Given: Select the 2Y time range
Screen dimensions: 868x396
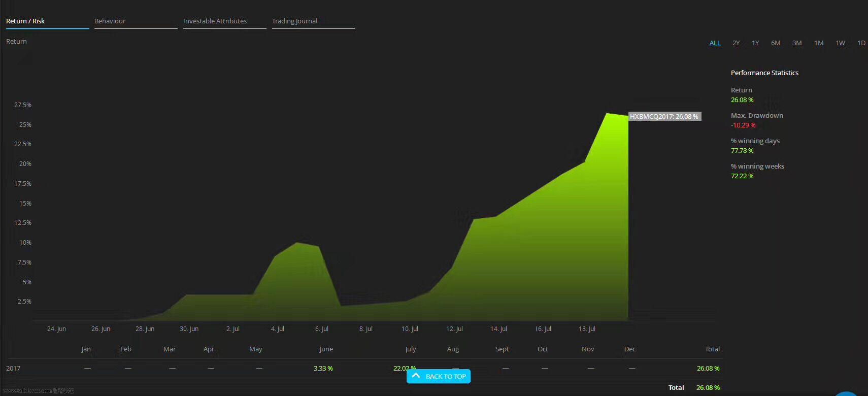Looking at the screenshot, I should point(736,43).
